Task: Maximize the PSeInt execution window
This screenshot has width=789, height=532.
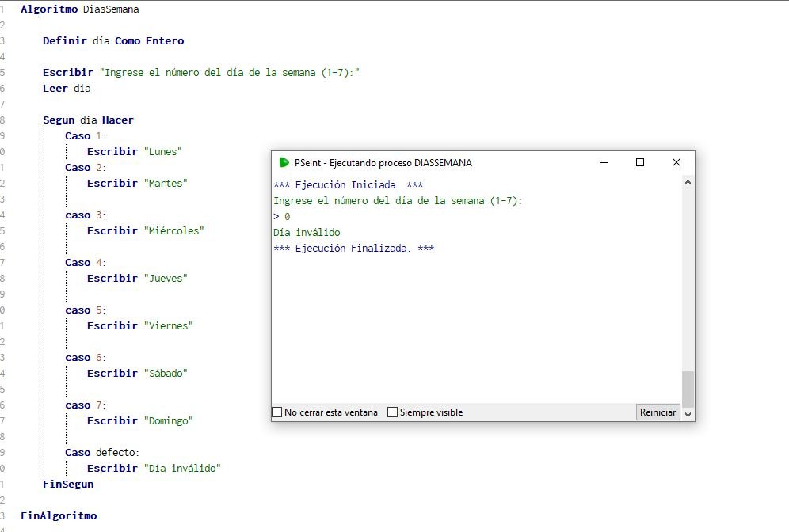Action: (640, 162)
